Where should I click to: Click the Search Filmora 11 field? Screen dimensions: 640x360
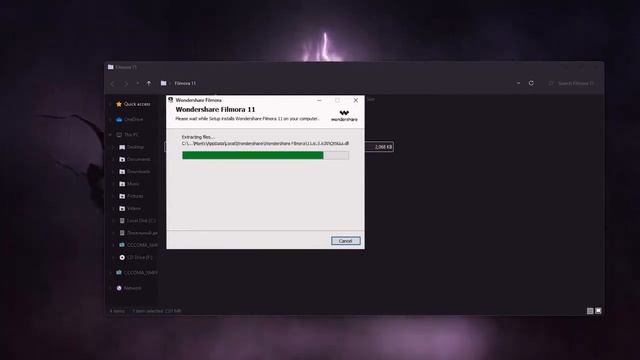click(x=571, y=83)
